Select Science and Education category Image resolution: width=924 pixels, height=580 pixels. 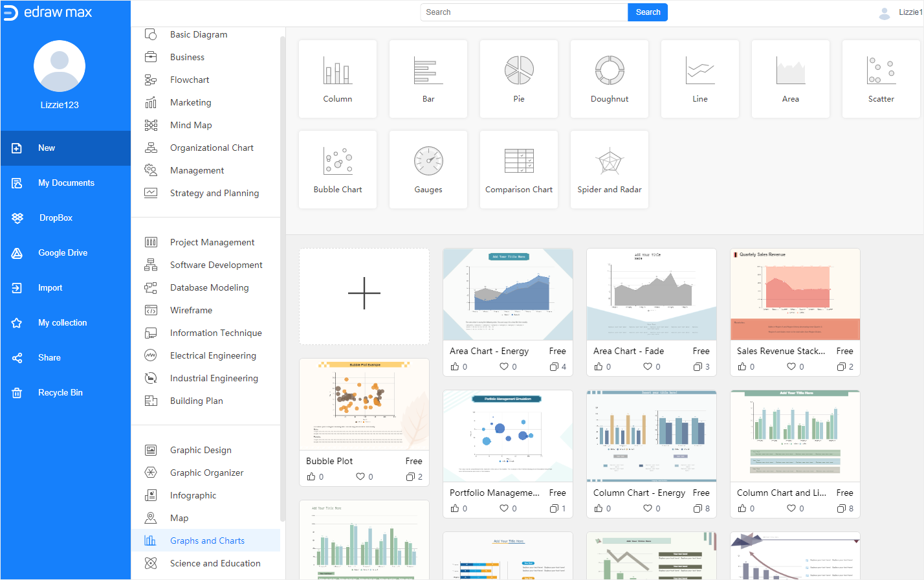coord(206,563)
